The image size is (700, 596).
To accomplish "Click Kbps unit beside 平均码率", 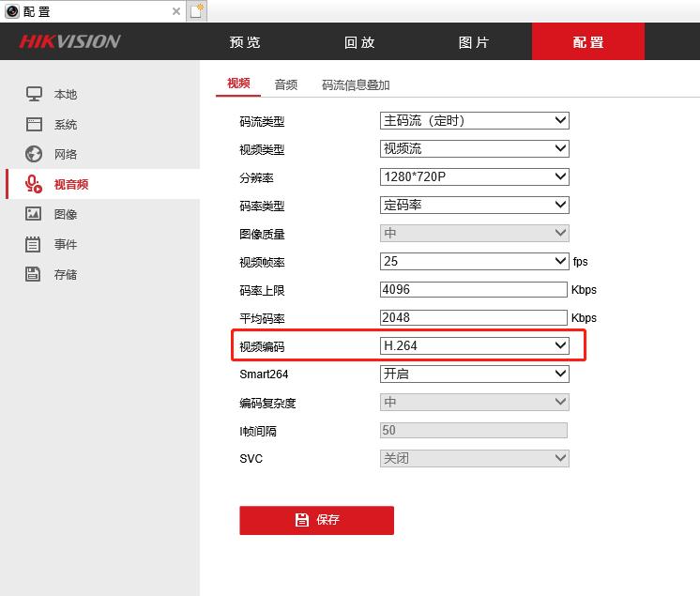I will 584,318.
